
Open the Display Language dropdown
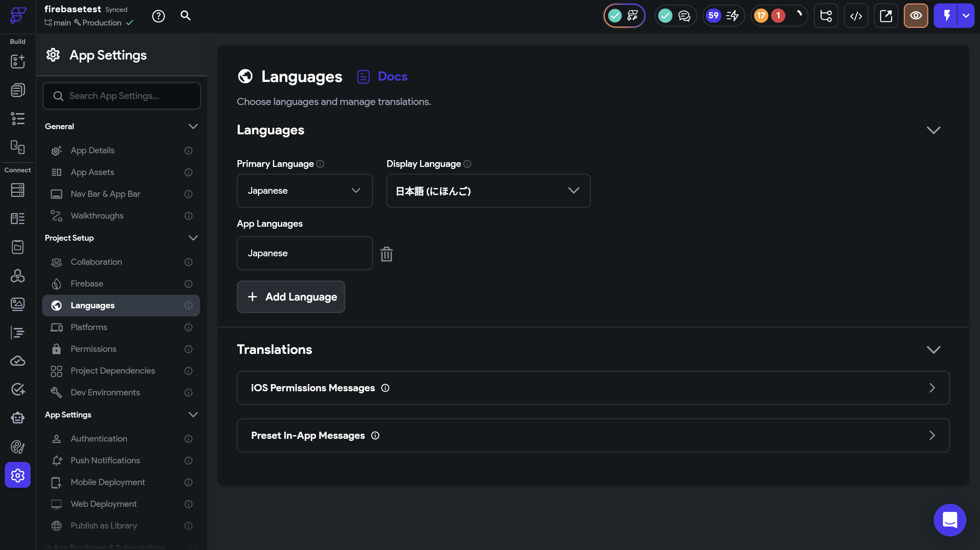coord(488,191)
